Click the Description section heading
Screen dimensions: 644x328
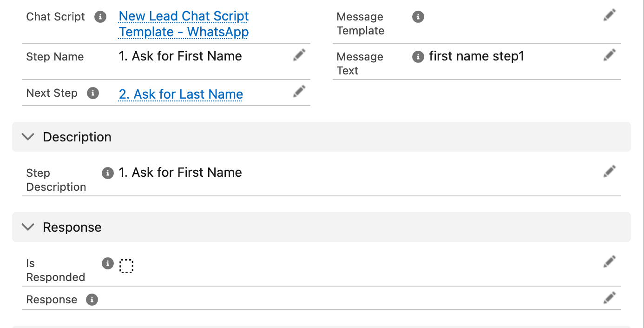click(x=77, y=137)
